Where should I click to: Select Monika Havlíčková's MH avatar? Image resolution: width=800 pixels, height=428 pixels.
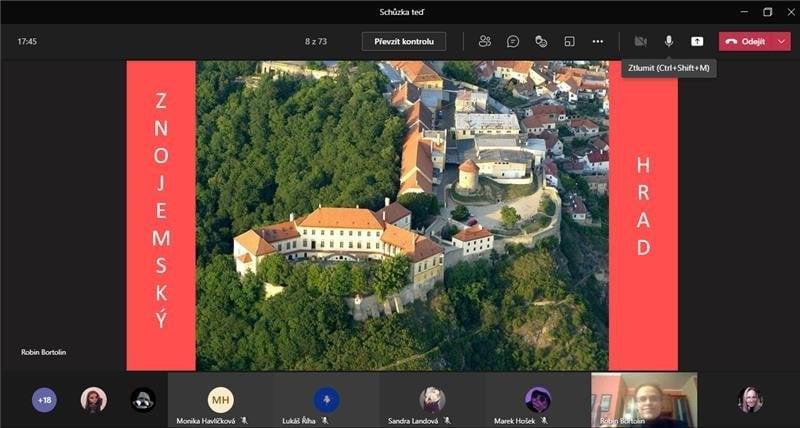click(220, 400)
